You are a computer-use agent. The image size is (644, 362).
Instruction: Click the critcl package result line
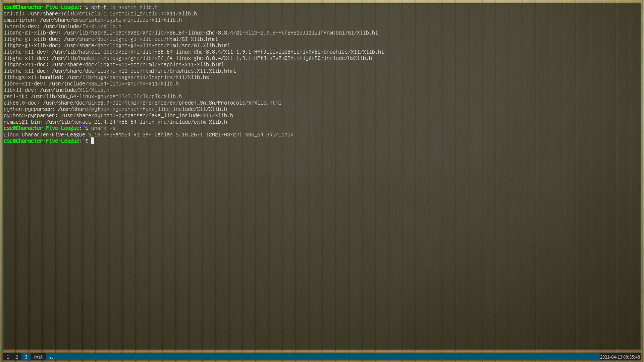tap(100, 14)
